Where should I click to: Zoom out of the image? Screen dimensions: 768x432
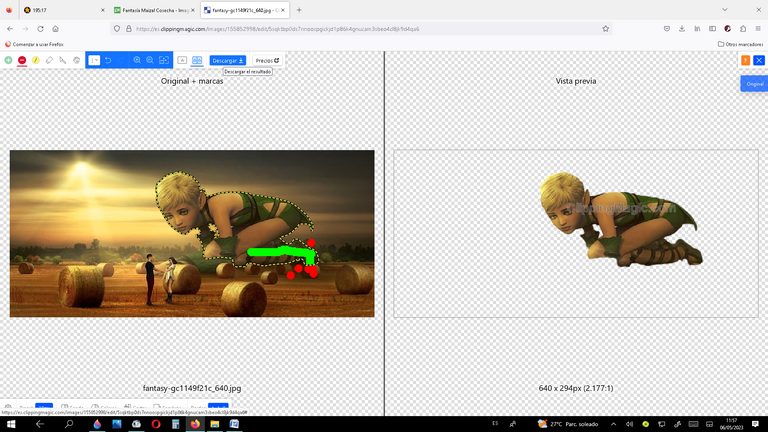coord(150,60)
